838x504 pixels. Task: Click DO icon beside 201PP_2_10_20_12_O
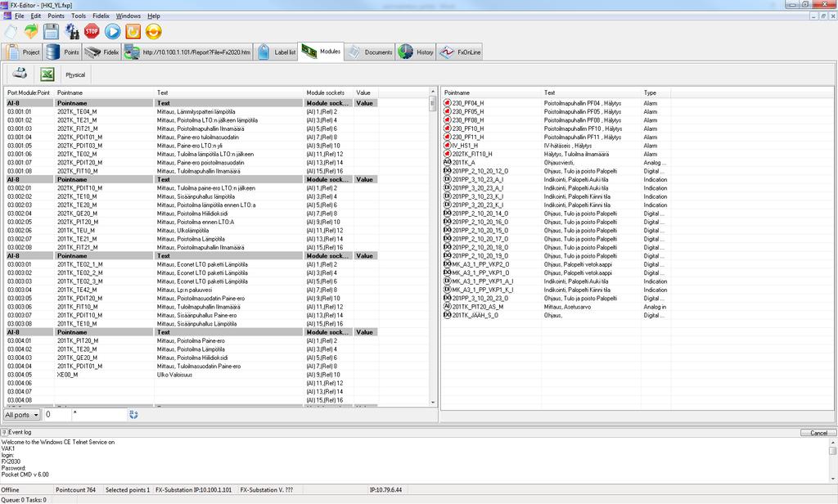[448, 171]
